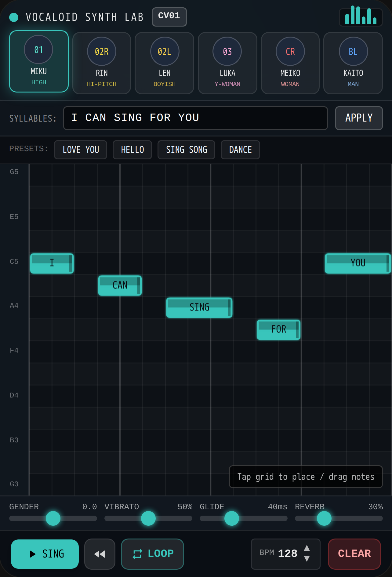Select the 'FOR' note block

pyautogui.click(x=278, y=330)
